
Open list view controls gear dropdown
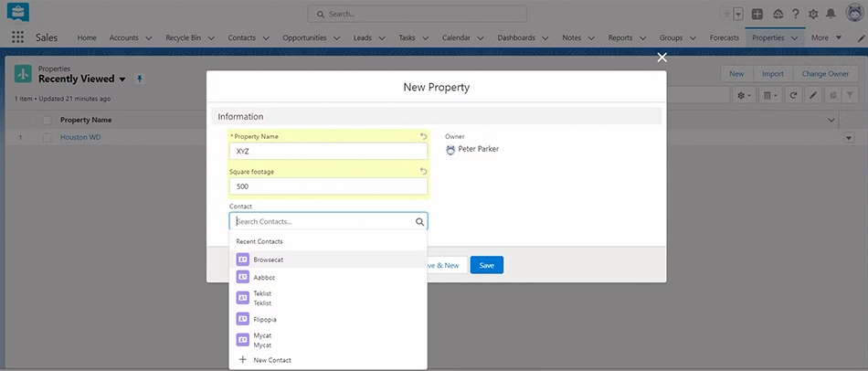click(744, 95)
